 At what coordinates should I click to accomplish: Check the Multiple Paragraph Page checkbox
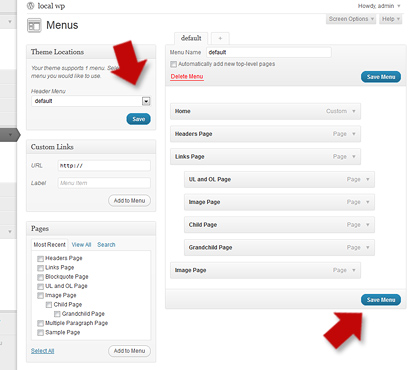[40, 323]
